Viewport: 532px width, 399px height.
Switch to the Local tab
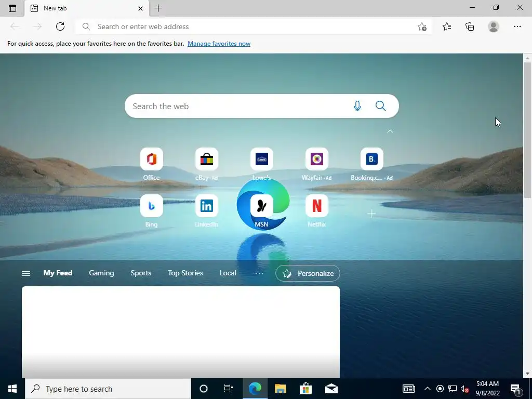pos(228,273)
